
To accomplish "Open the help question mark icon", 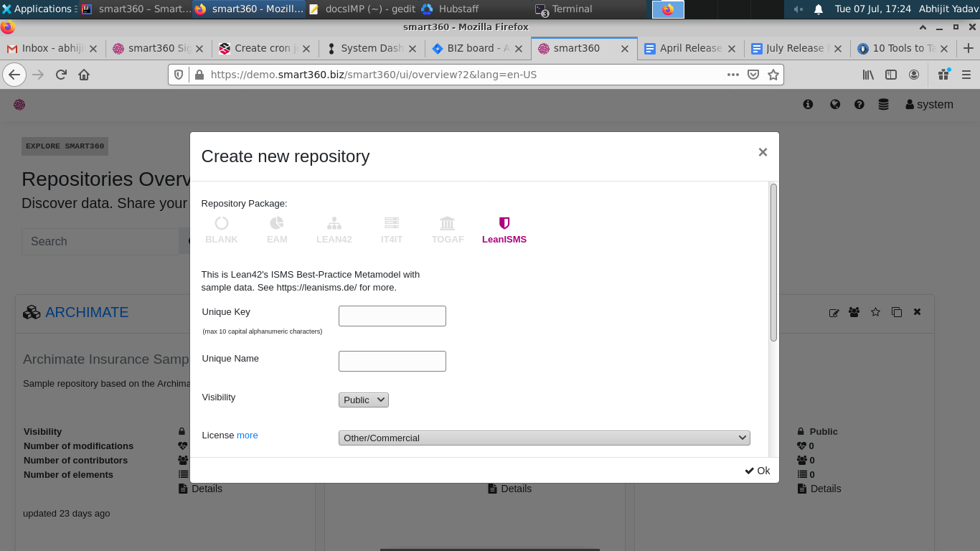I will (859, 104).
